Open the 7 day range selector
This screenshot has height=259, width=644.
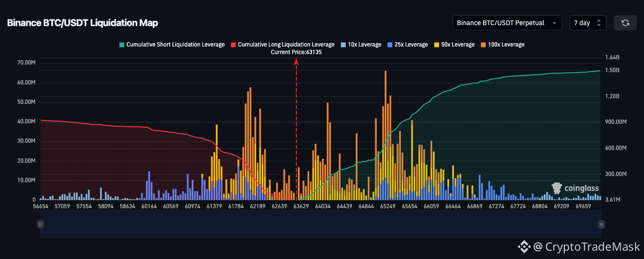588,23
